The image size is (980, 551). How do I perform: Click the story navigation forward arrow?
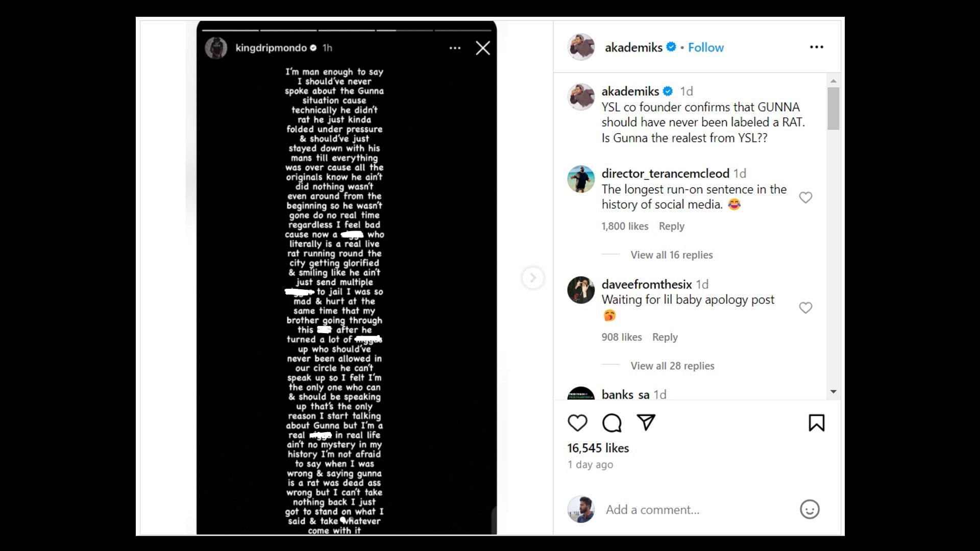click(x=532, y=277)
